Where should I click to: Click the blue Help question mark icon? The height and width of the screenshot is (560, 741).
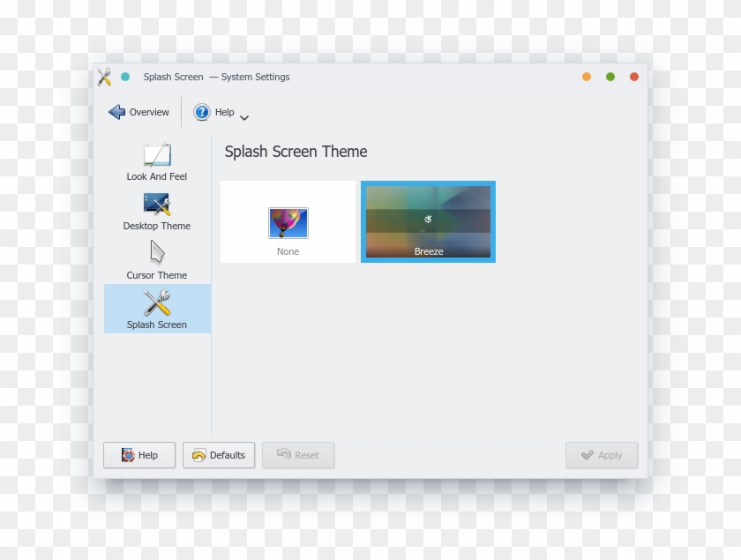point(201,112)
